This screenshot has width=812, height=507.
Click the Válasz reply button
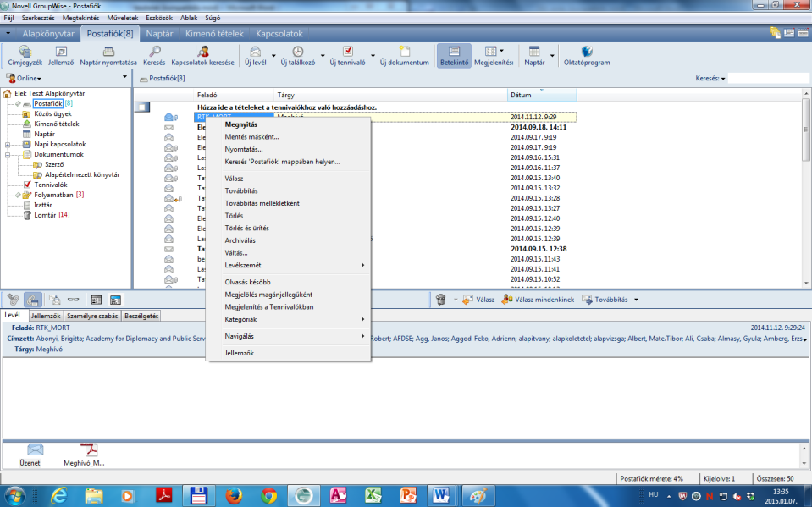pos(478,300)
